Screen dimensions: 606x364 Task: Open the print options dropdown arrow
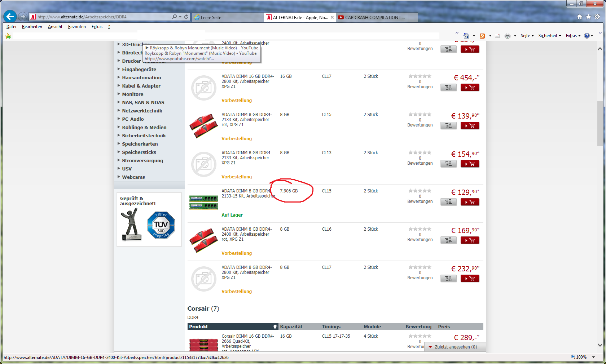(x=515, y=36)
